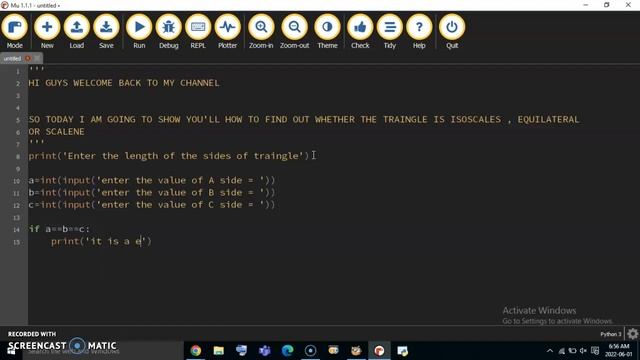Click the line assigning variable b
Viewport: 640px width, 360px height.
click(152, 192)
